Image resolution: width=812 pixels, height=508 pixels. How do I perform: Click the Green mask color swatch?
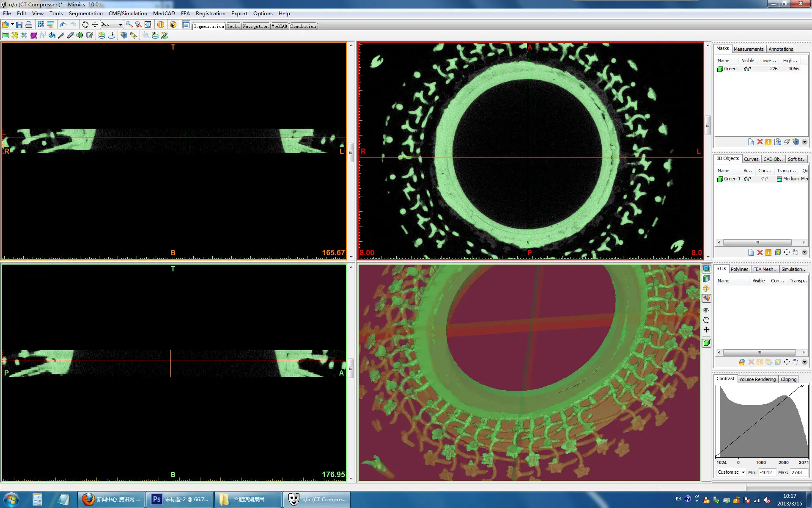(720, 69)
